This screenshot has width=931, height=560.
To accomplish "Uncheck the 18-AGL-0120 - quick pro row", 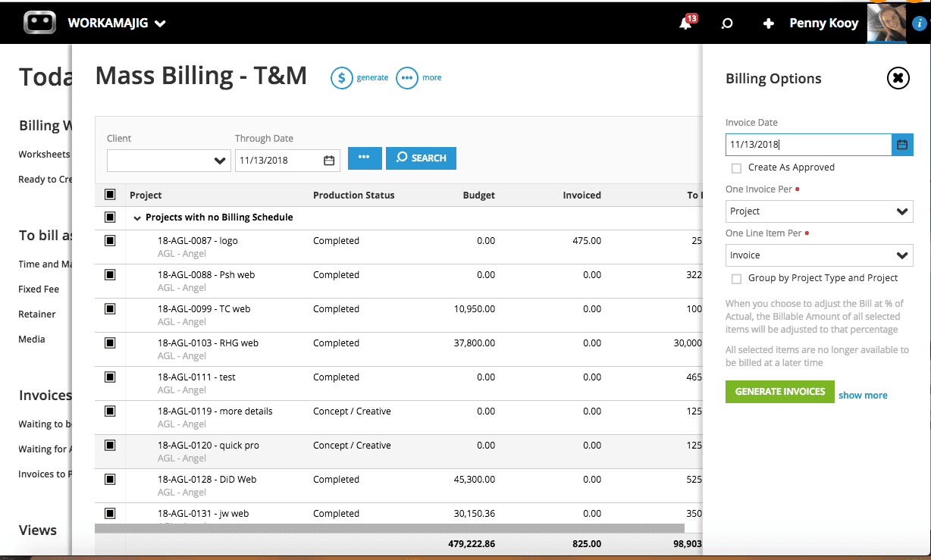I will click(x=110, y=445).
